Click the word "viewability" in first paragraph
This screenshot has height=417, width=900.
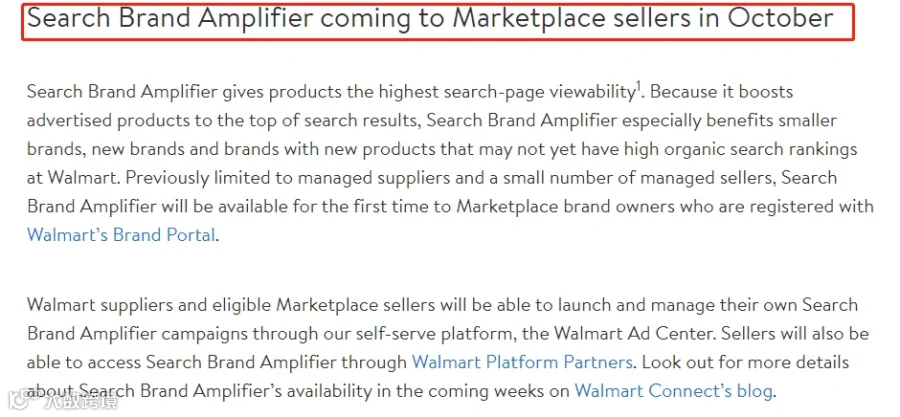pyautogui.click(x=592, y=92)
